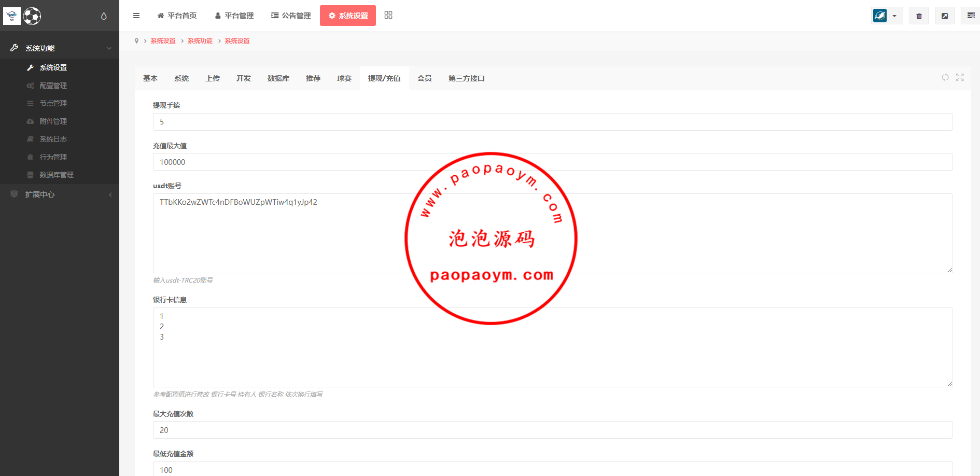Click the soccer ball logo icon
This screenshot has height=476, width=980.
(32, 16)
